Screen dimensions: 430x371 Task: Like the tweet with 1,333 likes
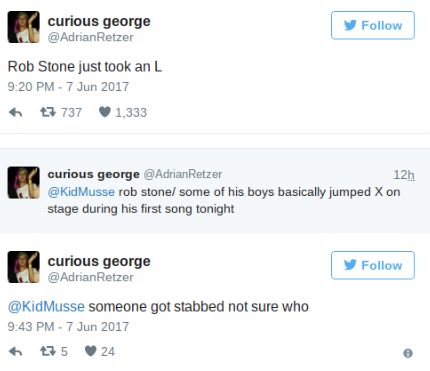105,112
